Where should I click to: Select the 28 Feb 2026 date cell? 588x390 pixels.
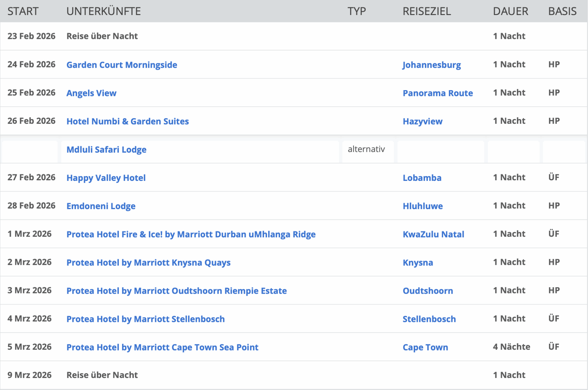(31, 205)
